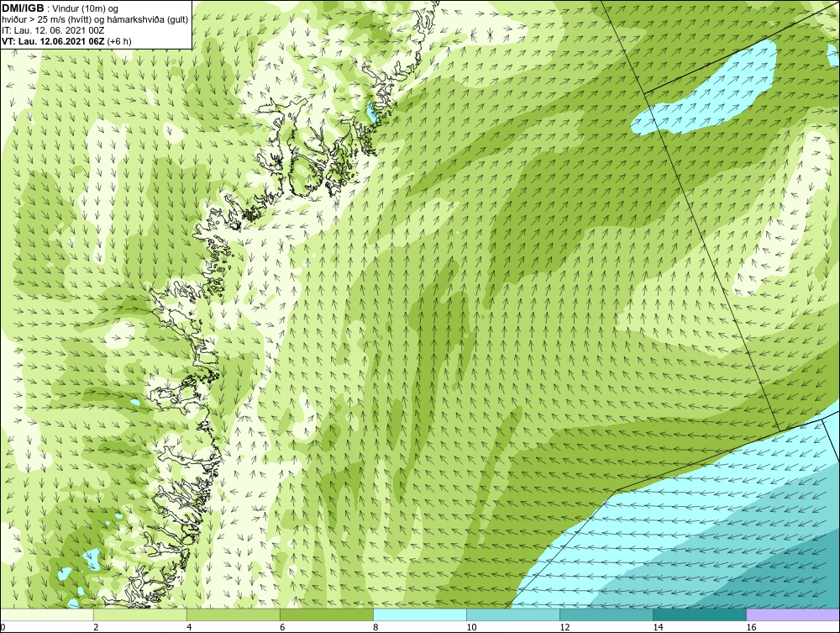Click the legend label '6'

[282, 627]
